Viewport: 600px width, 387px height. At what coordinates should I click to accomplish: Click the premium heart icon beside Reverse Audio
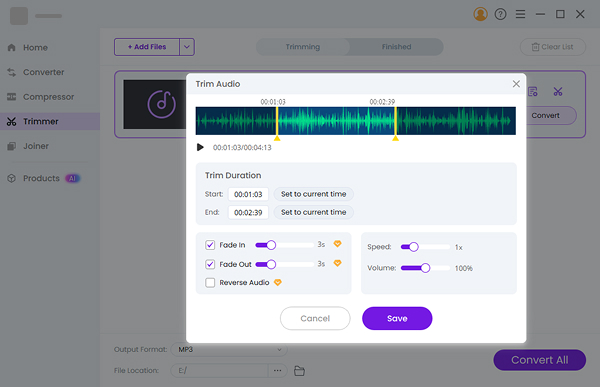pos(278,282)
